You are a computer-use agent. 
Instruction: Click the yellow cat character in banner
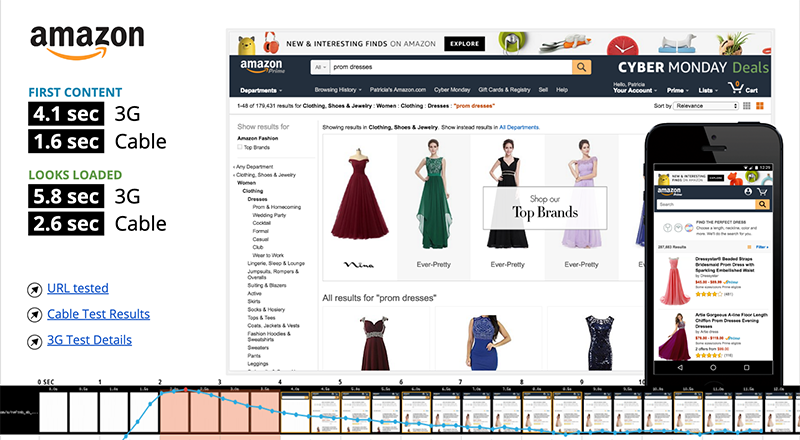[246, 45]
